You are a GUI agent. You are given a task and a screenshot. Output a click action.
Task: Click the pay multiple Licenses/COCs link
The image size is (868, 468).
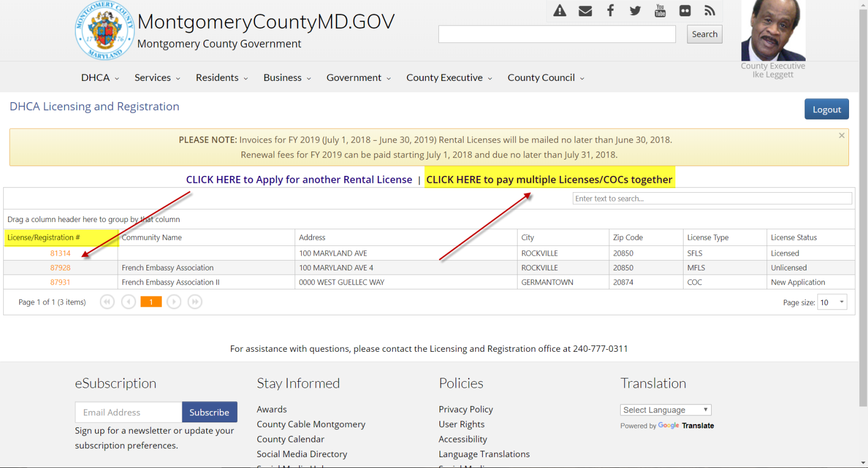549,180
